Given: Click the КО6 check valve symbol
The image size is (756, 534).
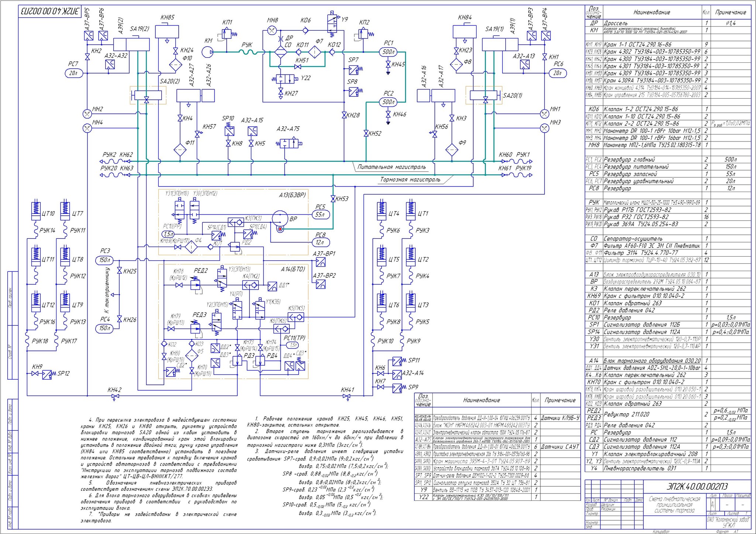Looking at the screenshot, I should (306, 30).
